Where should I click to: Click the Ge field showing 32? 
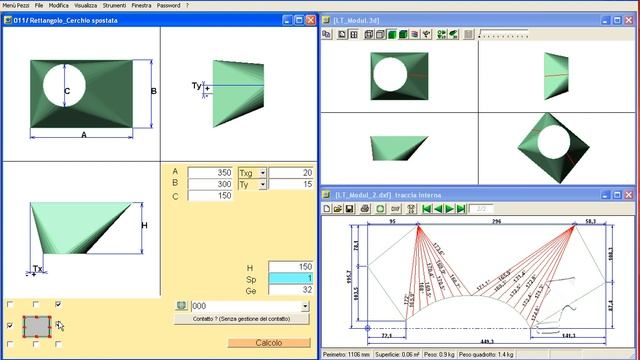pyautogui.click(x=291, y=290)
